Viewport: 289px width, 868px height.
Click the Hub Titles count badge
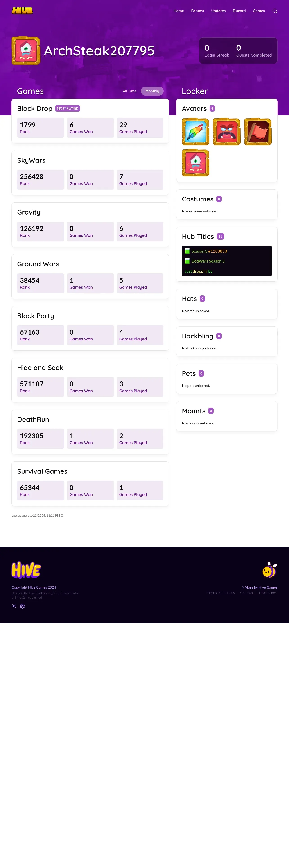220,237
